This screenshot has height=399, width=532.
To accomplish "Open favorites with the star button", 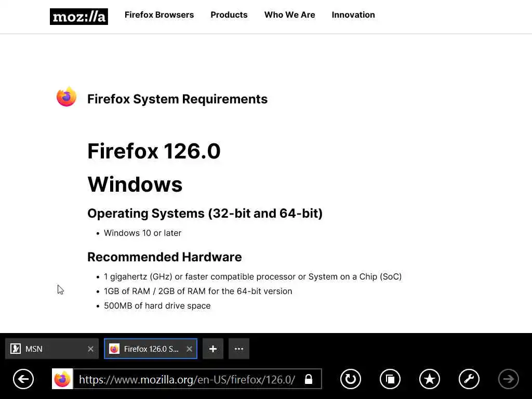I will 430,379.
